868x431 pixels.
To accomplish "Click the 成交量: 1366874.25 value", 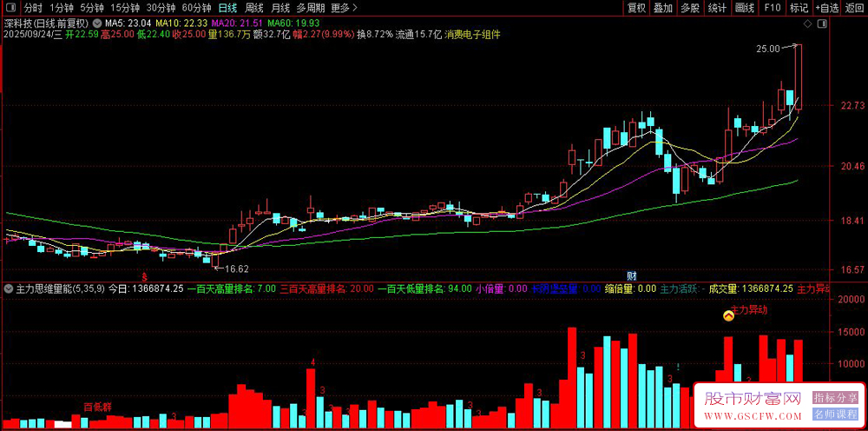I will (751, 288).
